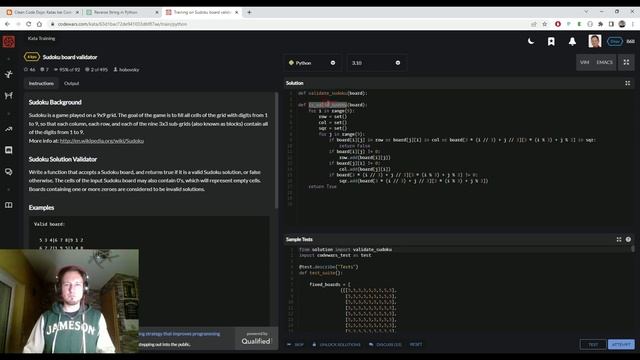Click the Qualified logo banner

(256, 339)
